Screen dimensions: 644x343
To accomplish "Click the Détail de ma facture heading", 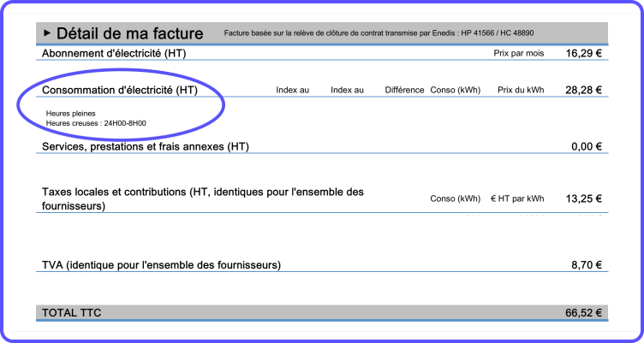I will [129, 34].
